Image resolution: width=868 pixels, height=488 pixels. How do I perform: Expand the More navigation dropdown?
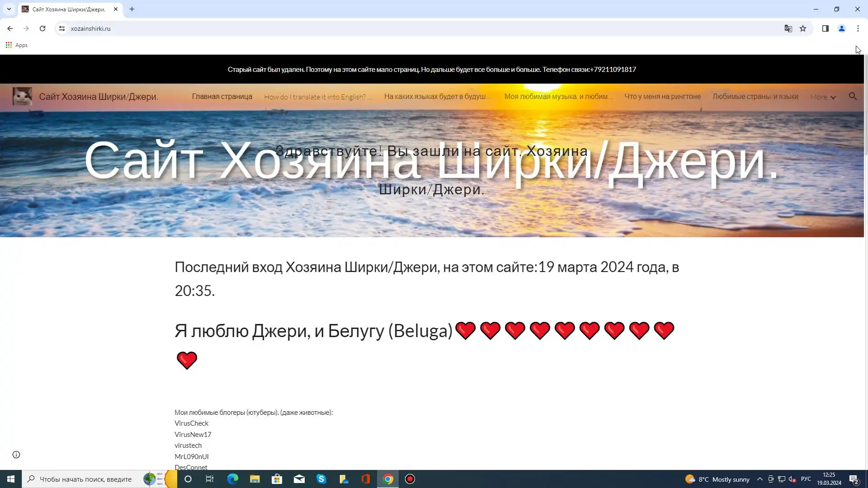click(x=823, y=97)
